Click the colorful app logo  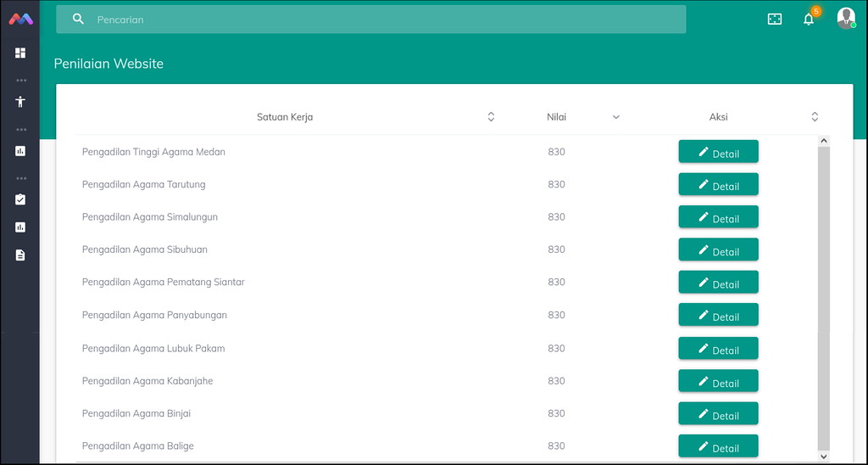pyautogui.click(x=20, y=20)
